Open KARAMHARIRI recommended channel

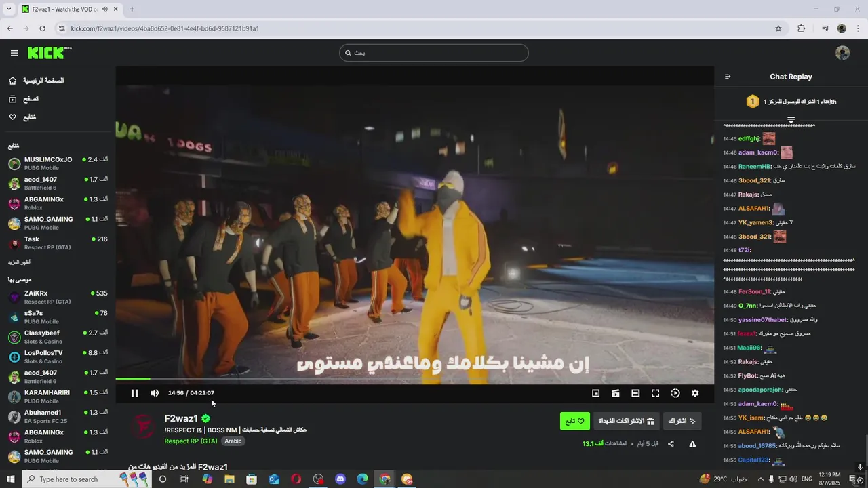click(58, 396)
